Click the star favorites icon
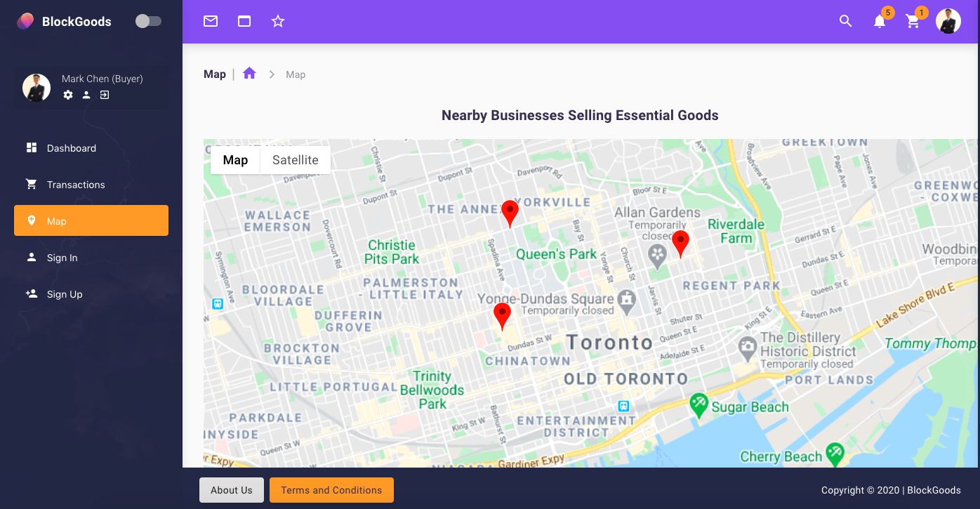 pyautogui.click(x=278, y=21)
